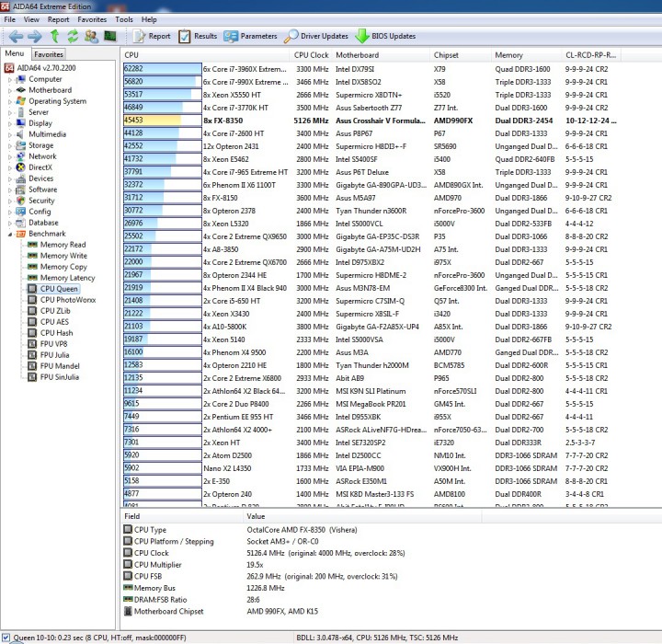Screen dimensions: 662x644
Task: Open the users icon in the toolbar
Action: pos(91,37)
